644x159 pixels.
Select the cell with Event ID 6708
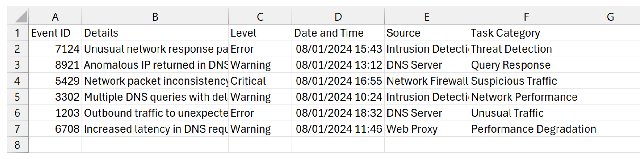[x=55, y=129]
